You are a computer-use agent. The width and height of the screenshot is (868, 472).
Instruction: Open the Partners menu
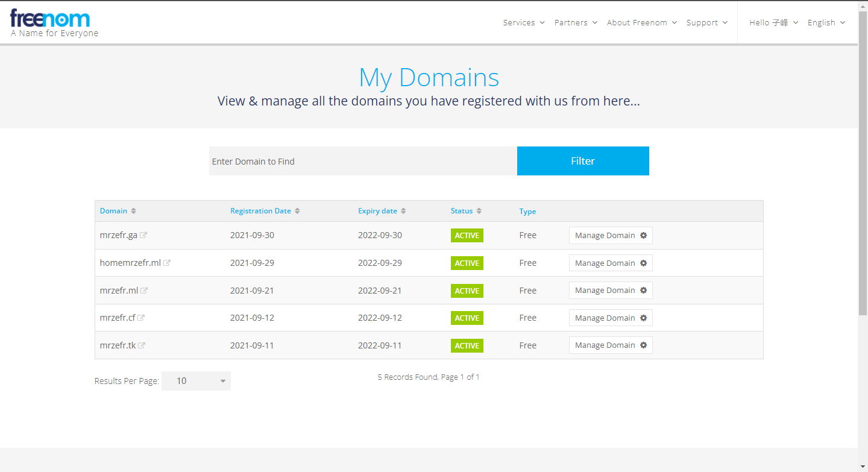tap(576, 23)
